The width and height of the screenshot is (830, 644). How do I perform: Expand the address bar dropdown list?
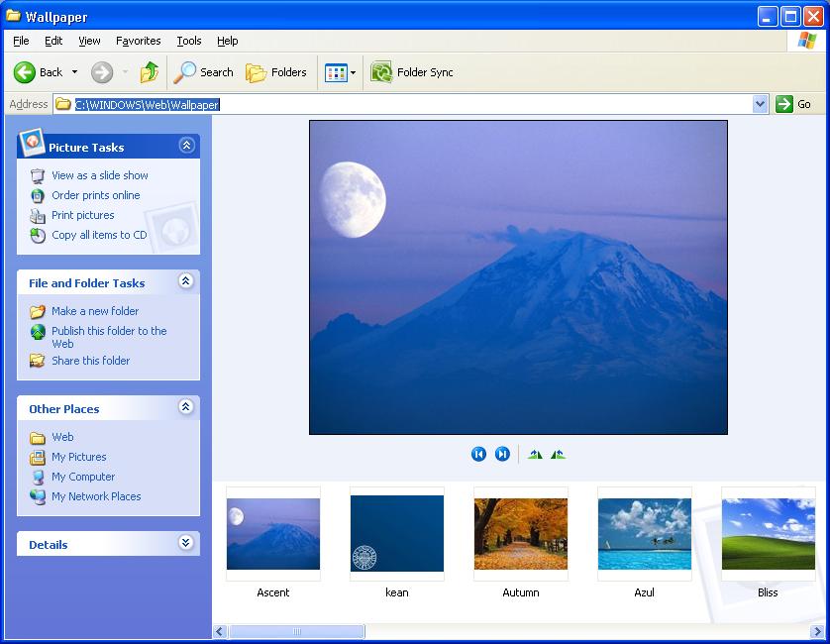coord(760,104)
